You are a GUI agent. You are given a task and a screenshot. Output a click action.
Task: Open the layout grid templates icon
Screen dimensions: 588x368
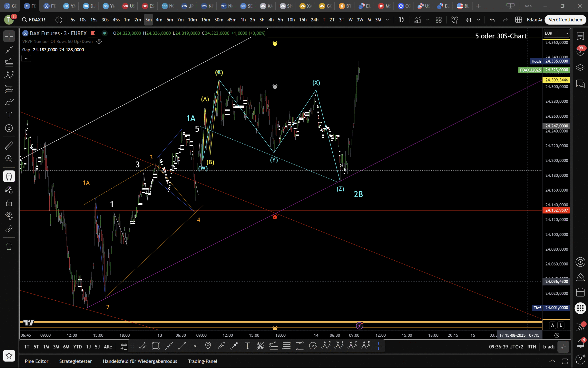(438, 20)
